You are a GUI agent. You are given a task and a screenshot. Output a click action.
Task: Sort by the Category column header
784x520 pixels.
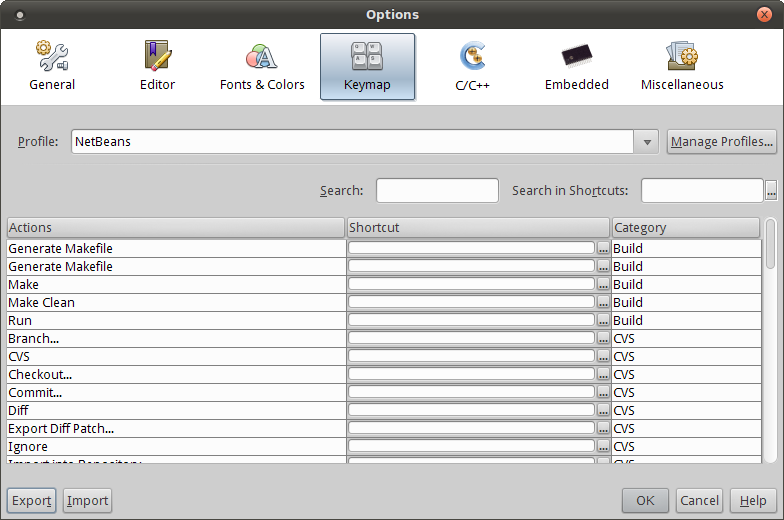(686, 228)
